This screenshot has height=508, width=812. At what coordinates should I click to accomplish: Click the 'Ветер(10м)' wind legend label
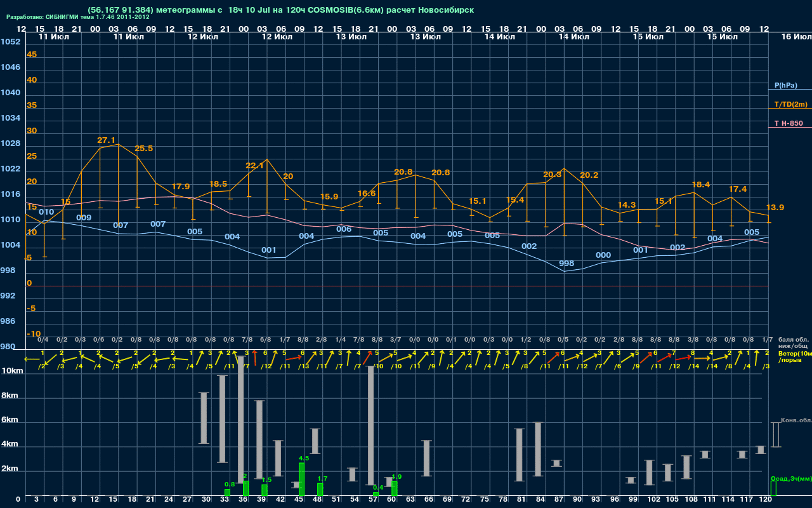tap(795, 353)
